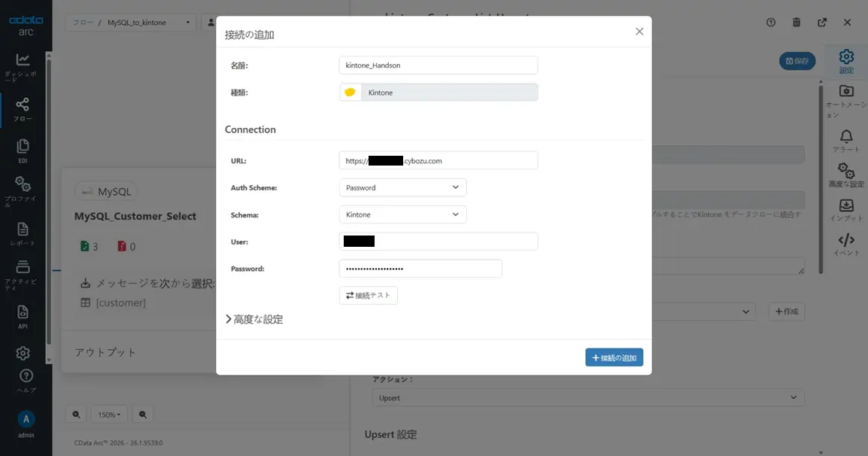Click the [customer] table entry
The width and height of the screenshot is (868, 456).
pyautogui.click(x=114, y=302)
